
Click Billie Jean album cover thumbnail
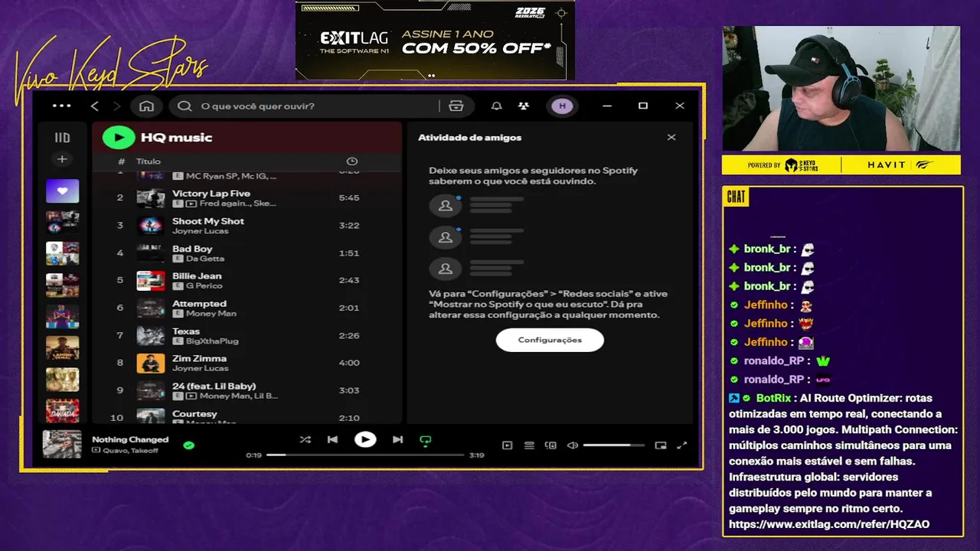151,280
